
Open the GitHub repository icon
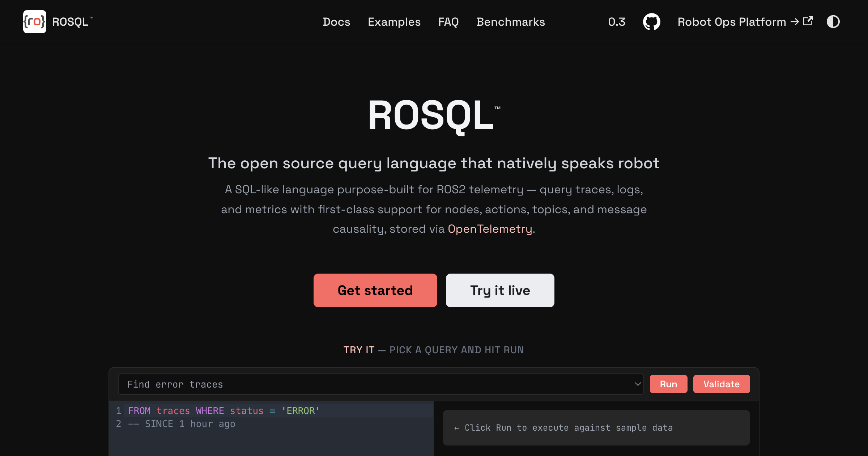[652, 22]
